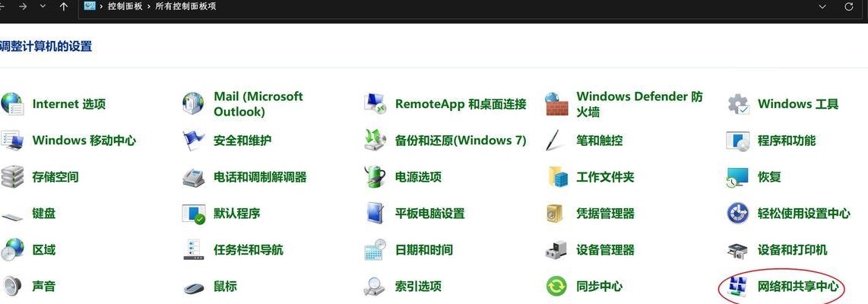The width and height of the screenshot is (868, 304).
Task: Open the 笔和触控 pen icon
Action: [555, 140]
